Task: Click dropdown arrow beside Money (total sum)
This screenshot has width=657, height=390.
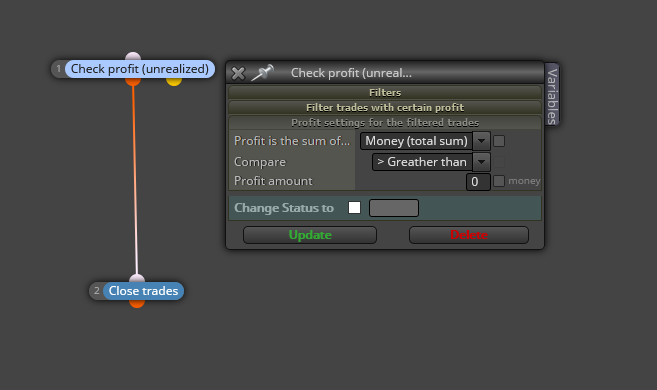Action: (481, 141)
